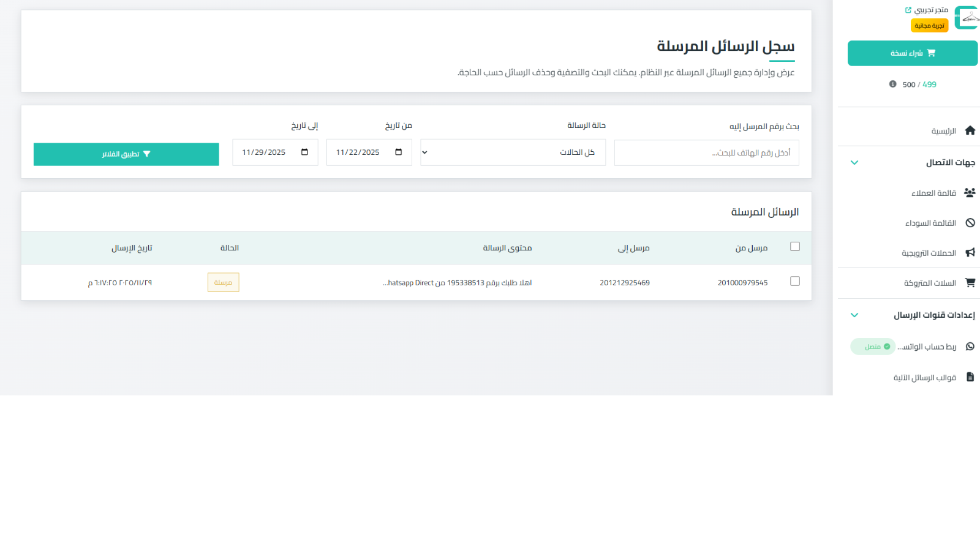Collapse the جهات الاتصال section chevron
980x551 pixels.
(854, 162)
